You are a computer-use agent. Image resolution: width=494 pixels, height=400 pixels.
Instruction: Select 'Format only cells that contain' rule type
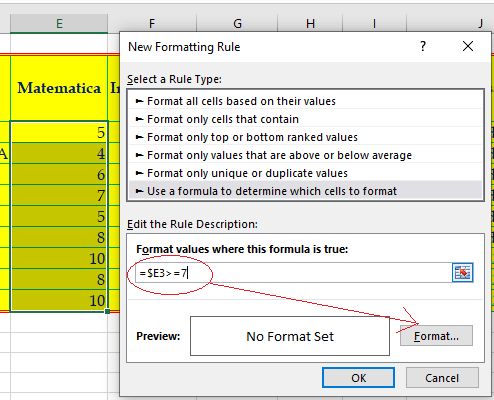point(305,119)
